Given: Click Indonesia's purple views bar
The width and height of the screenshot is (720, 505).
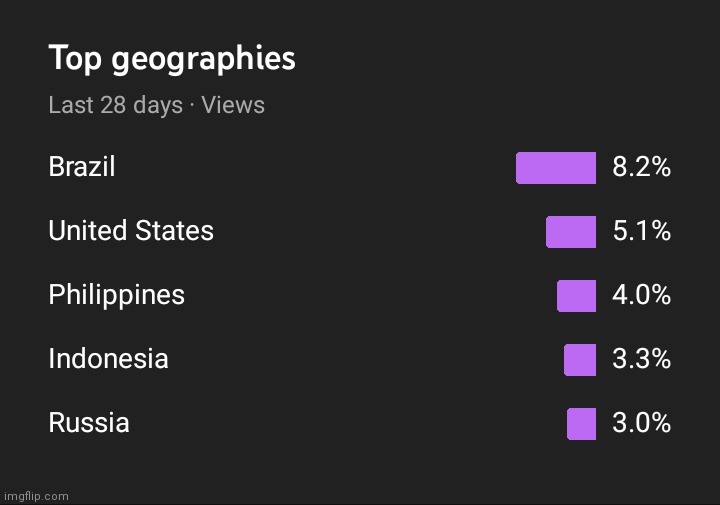Looking at the screenshot, I should 580,360.
